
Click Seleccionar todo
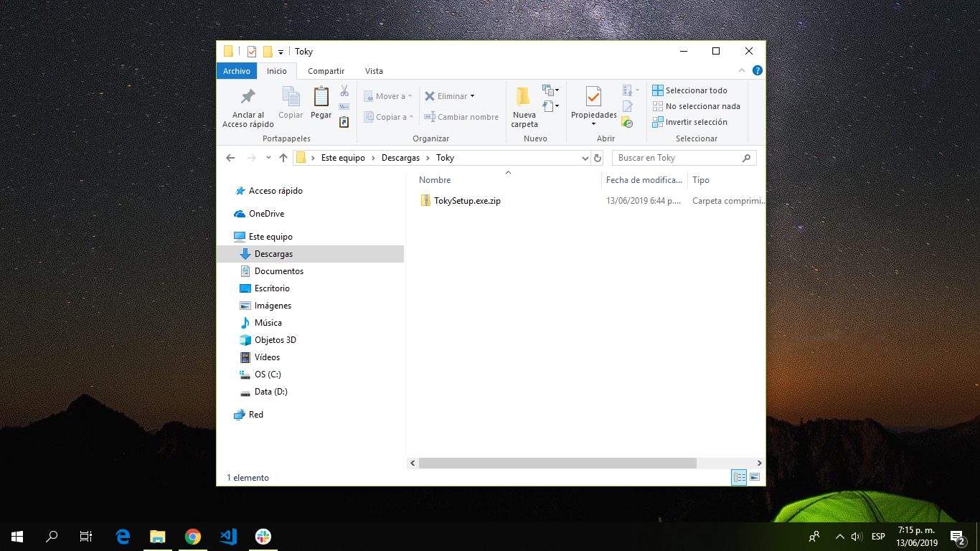[689, 90]
